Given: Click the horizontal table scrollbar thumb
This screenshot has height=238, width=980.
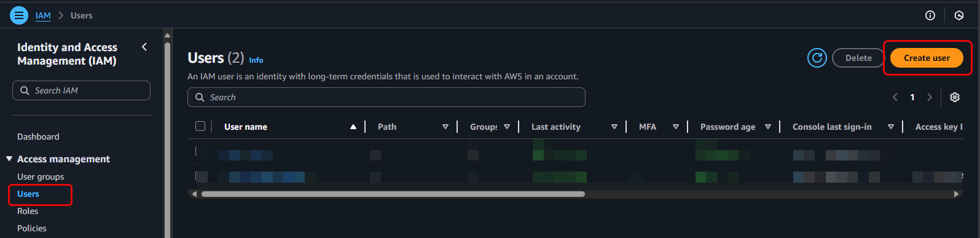Looking at the screenshot, I should pos(393,194).
